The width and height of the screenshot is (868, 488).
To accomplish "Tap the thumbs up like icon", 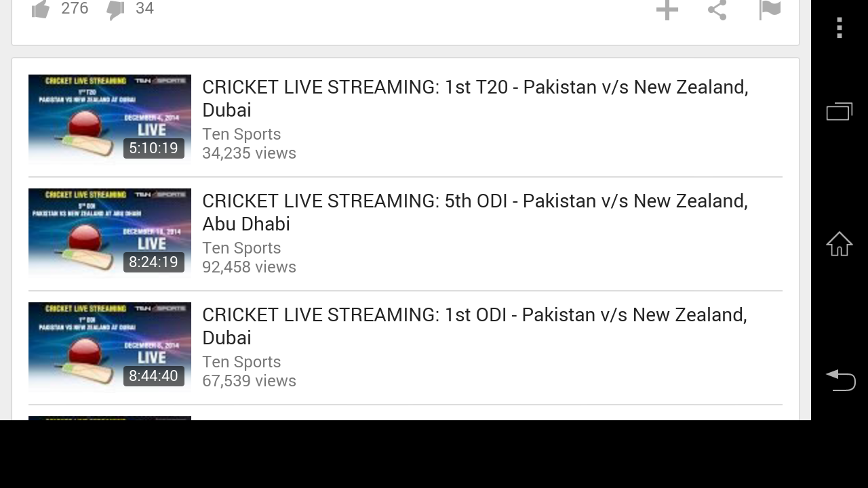I will [x=41, y=9].
